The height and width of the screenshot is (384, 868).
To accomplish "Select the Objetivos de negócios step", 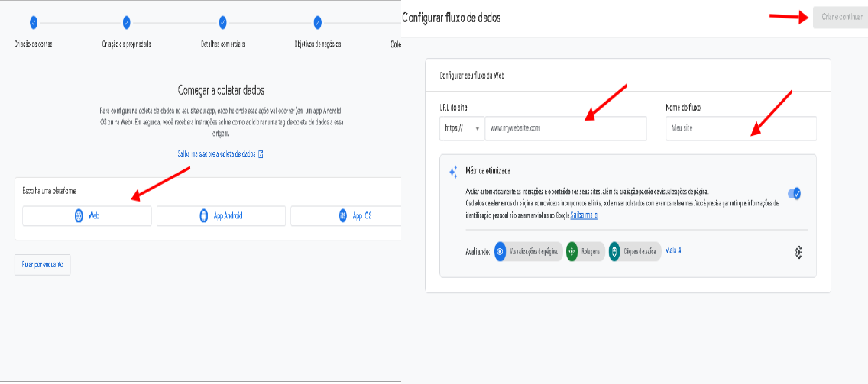I will tap(318, 23).
